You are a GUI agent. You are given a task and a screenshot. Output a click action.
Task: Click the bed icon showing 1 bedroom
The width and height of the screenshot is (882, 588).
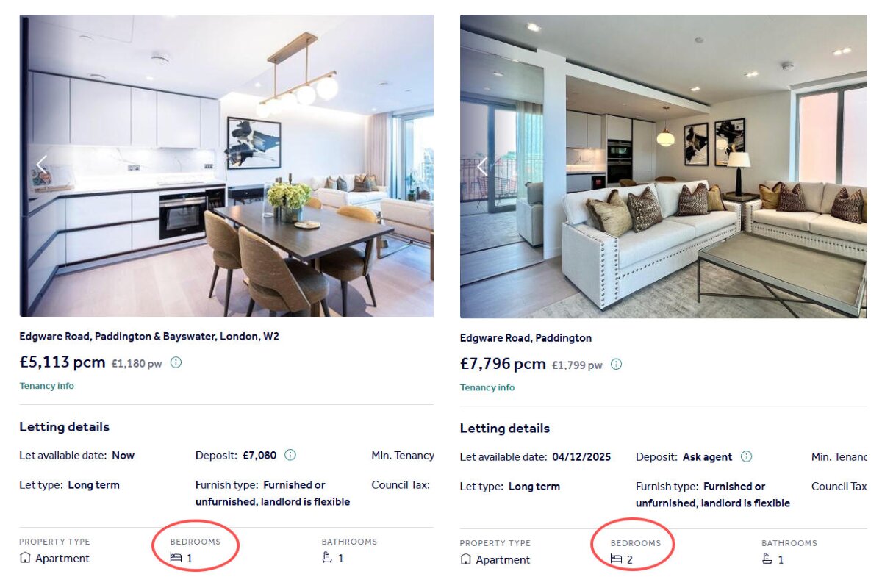point(176,558)
